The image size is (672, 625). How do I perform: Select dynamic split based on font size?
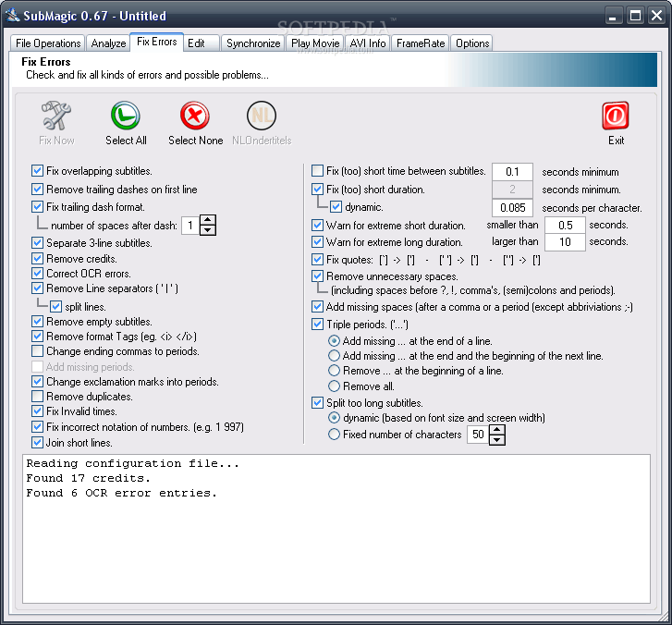[x=334, y=418]
